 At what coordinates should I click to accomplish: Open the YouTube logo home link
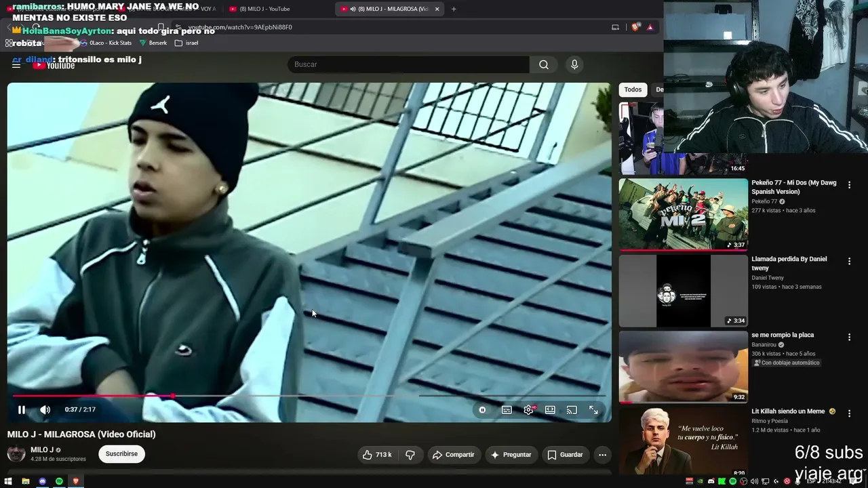54,65
